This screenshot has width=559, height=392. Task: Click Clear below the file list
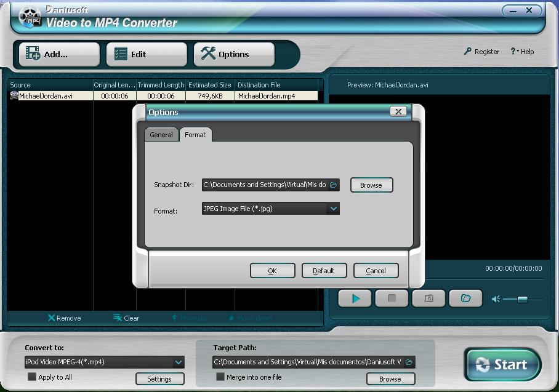pyautogui.click(x=126, y=318)
